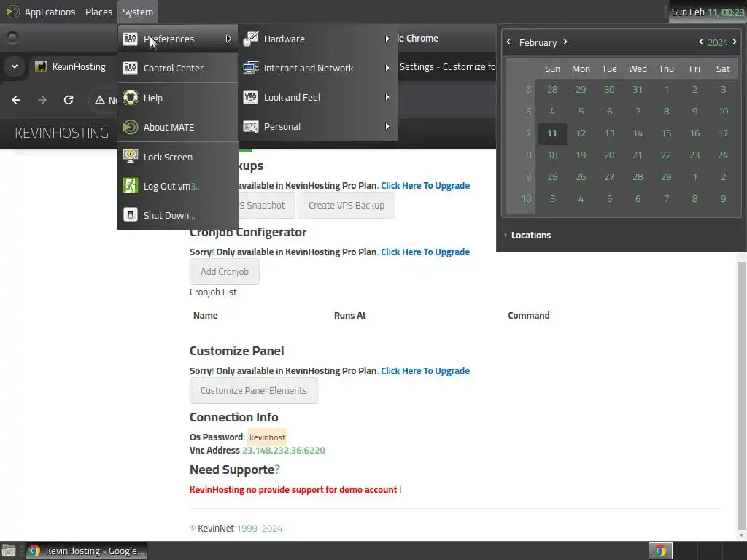Viewport: 747px width, 560px height.
Task: Click the Customize Panel upgrade link
Action: (425, 371)
